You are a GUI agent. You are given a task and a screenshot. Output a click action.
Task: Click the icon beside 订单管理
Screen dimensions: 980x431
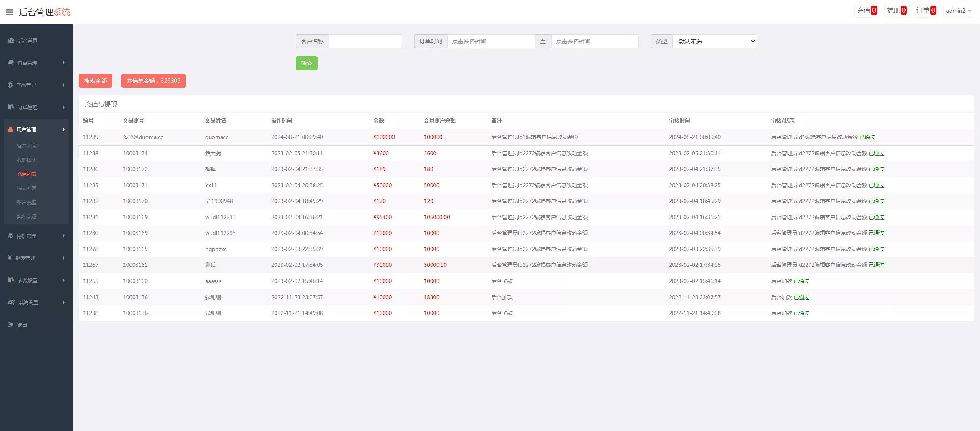(x=11, y=107)
